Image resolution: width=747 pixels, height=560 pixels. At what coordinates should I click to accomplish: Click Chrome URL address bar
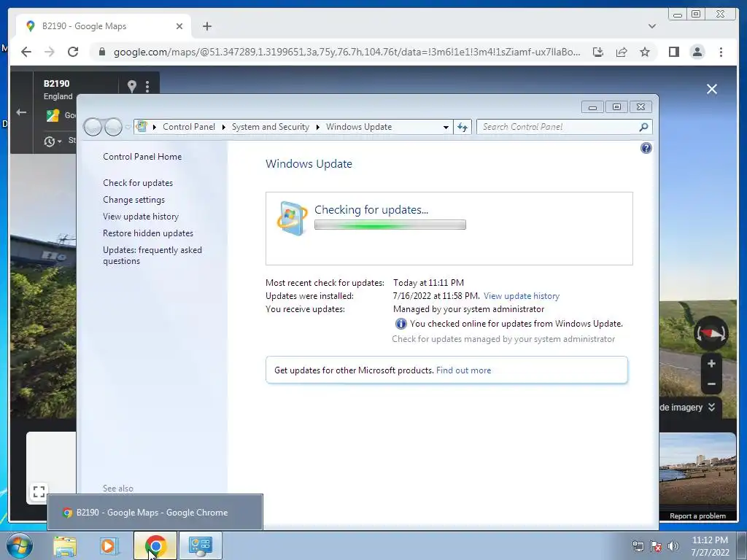click(347, 52)
